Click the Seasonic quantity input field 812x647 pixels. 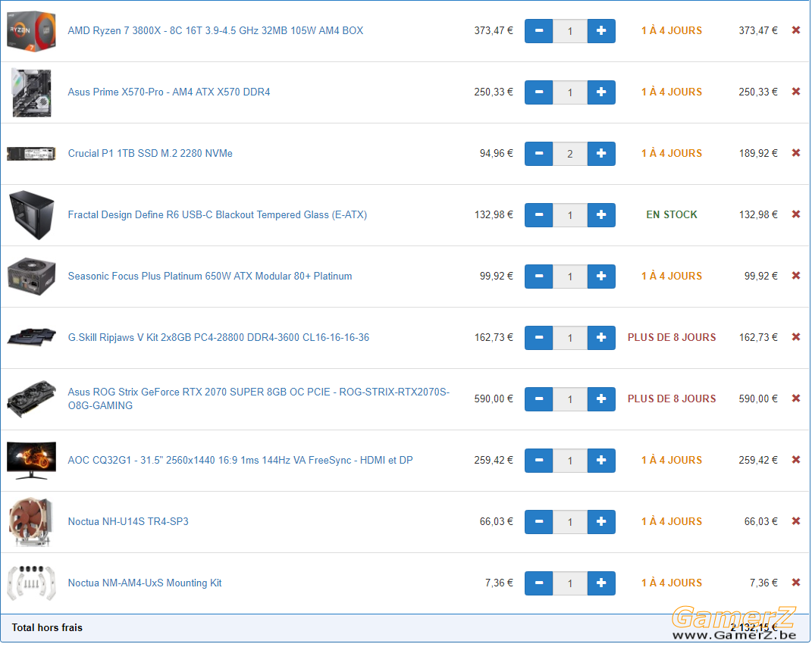click(x=570, y=277)
